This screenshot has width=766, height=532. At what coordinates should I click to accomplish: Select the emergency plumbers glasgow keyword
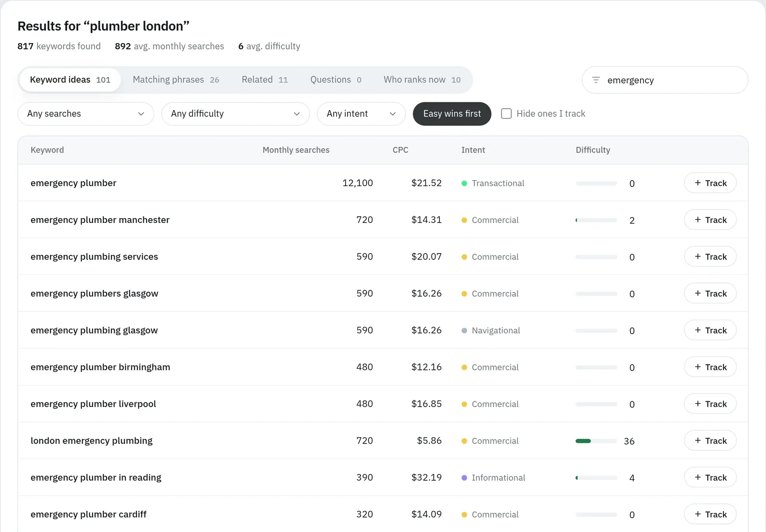[94, 294]
